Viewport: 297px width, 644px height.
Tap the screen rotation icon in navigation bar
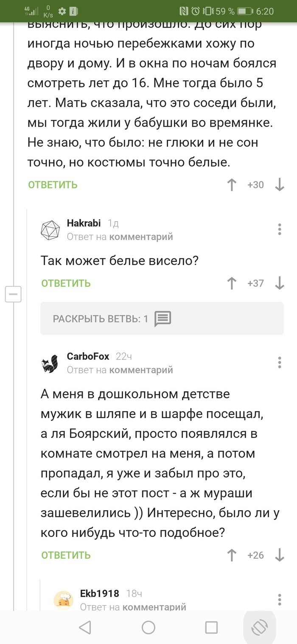coord(259,627)
